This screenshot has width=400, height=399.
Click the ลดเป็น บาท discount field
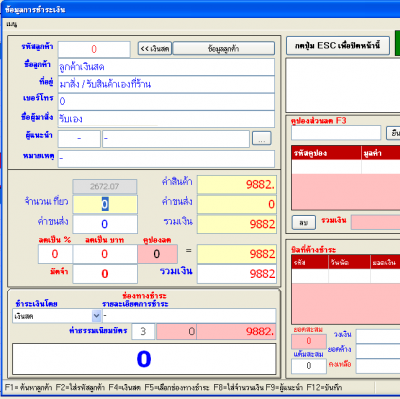[x=105, y=254]
